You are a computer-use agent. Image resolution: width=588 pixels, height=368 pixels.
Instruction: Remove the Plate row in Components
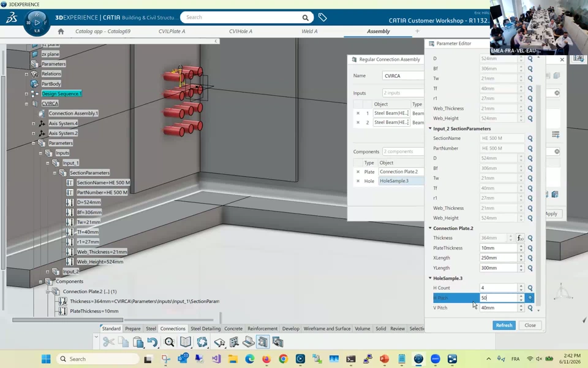358,172
